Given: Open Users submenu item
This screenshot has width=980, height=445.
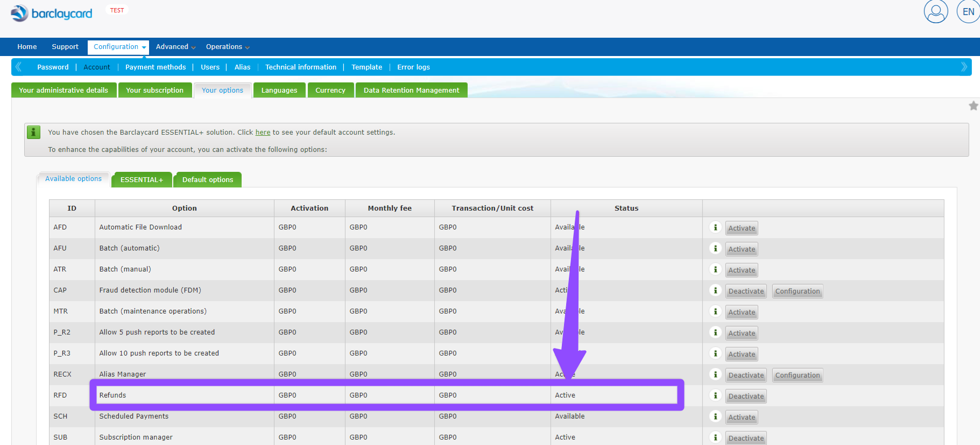Looking at the screenshot, I should (210, 67).
